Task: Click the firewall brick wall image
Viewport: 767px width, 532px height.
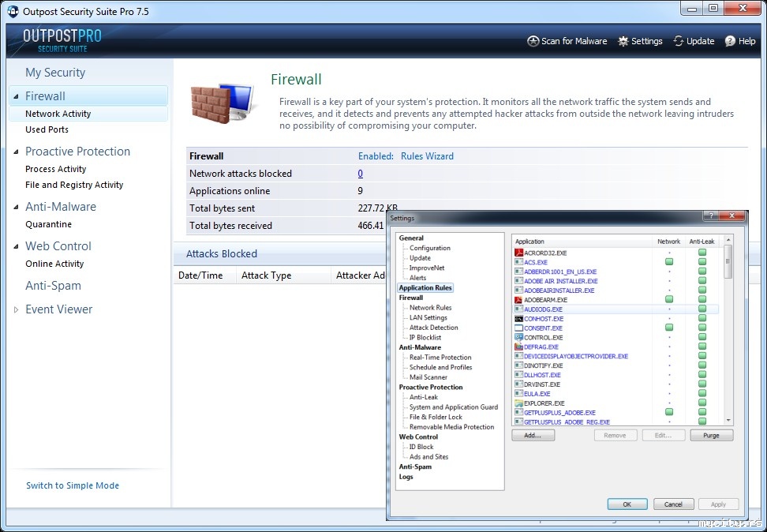Action: click(223, 103)
